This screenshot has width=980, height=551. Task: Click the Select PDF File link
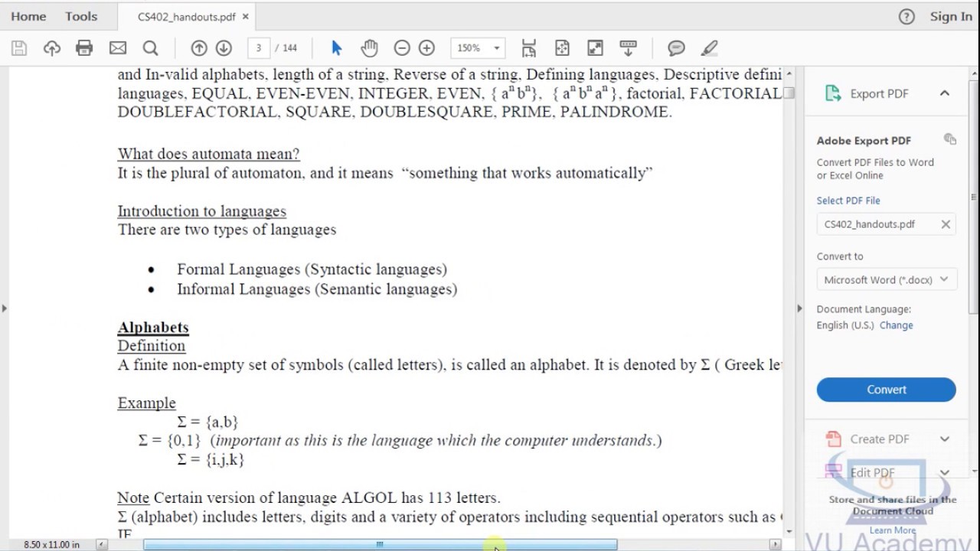[848, 201]
